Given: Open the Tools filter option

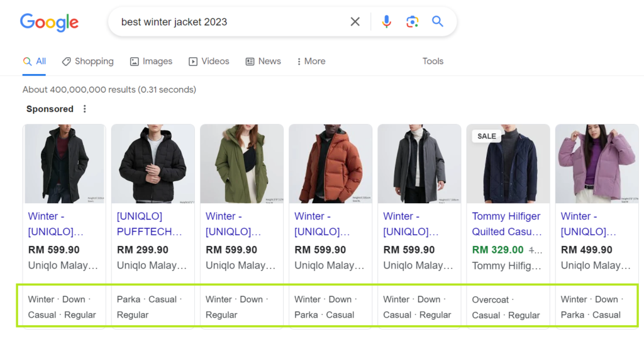Looking at the screenshot, I should tap(433, 61).
